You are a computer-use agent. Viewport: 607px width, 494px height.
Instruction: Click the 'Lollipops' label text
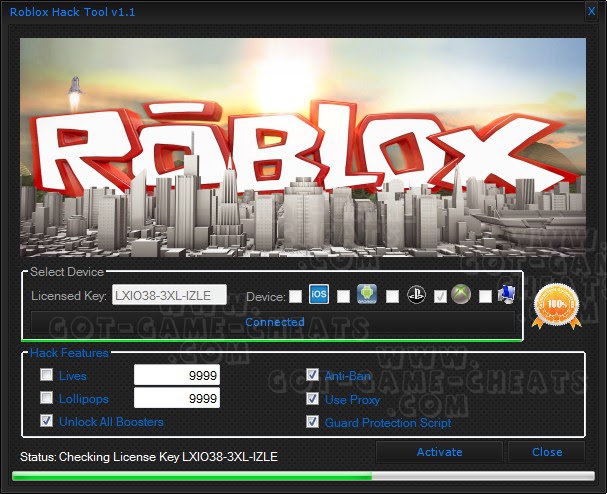coord(84,399)
